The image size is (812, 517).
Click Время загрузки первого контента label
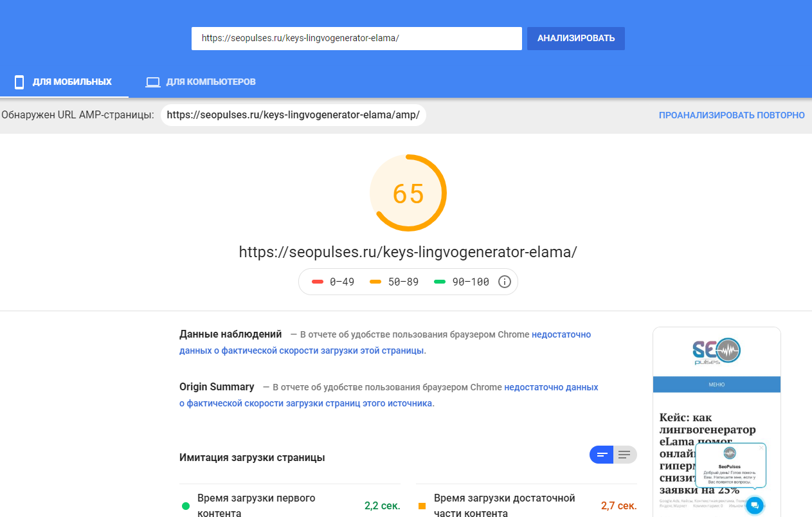click(x=257, y=505)
